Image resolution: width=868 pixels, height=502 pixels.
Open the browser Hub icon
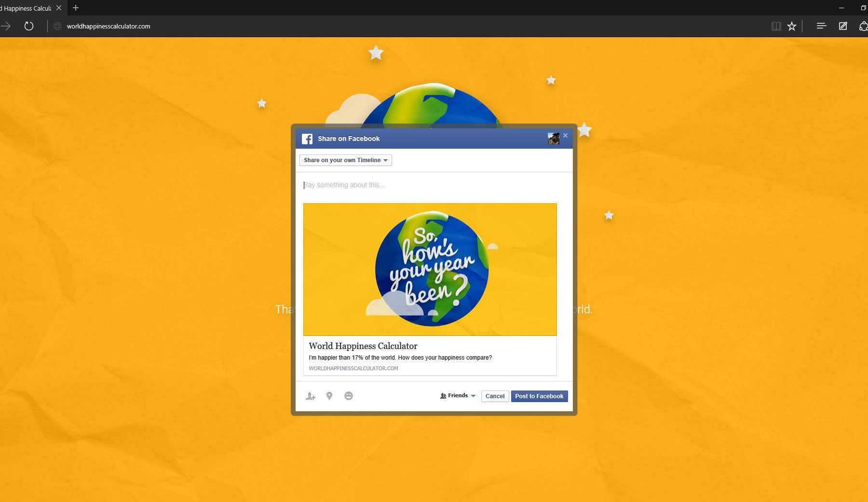click(821, 26)
